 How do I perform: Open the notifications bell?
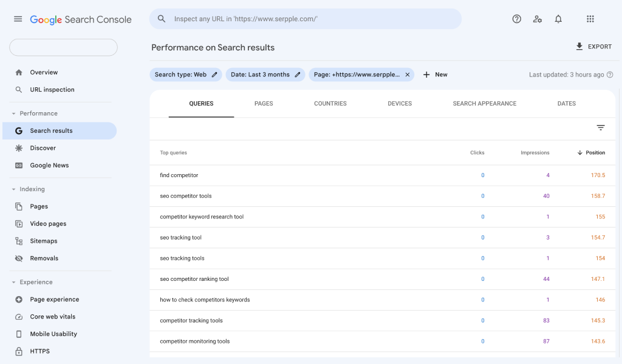click(x=558, y=19)
